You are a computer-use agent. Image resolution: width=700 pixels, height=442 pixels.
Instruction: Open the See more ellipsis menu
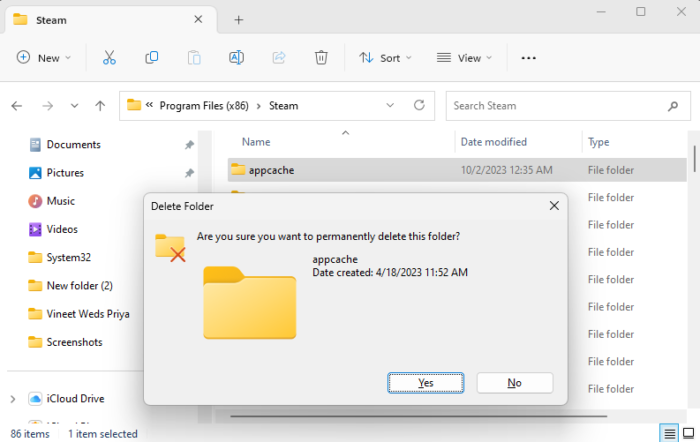coord(529,58)
